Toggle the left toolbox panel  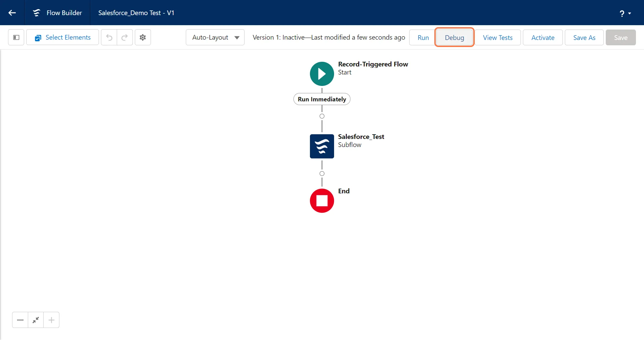[16, 37]
